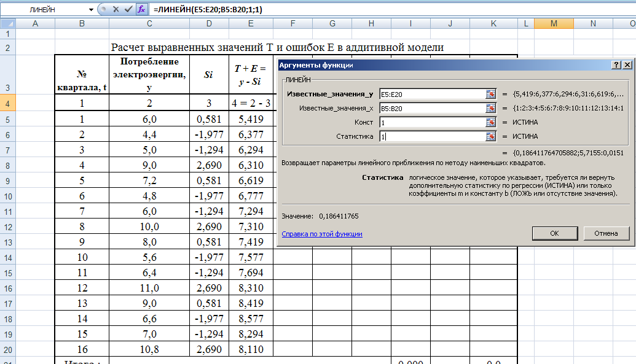Select row 20 header
The height and width of the screenshot is (364, 636).
pyautogui.click(x=8, y=349)
